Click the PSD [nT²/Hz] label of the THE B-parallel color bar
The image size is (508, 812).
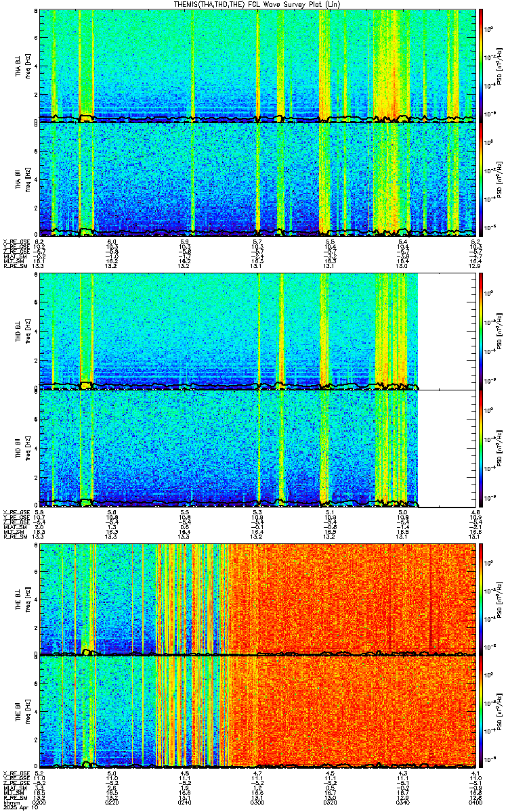(500, 713)
